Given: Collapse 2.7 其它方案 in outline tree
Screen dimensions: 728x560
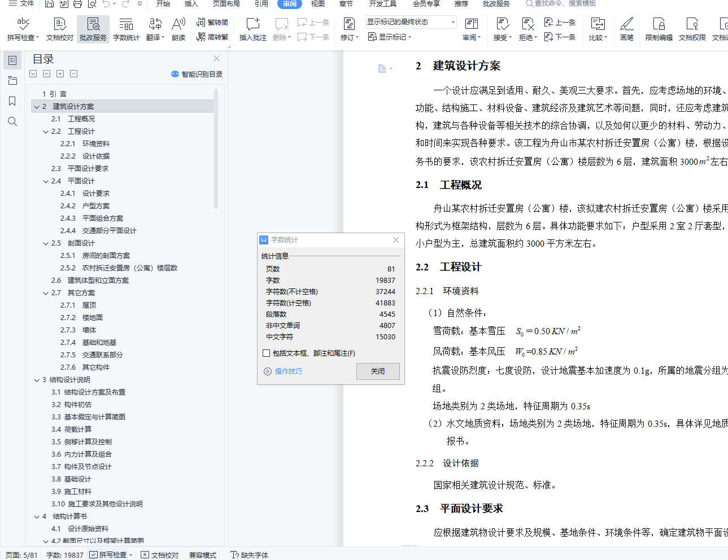Looking at the screenshot, I should pos(46,293).
